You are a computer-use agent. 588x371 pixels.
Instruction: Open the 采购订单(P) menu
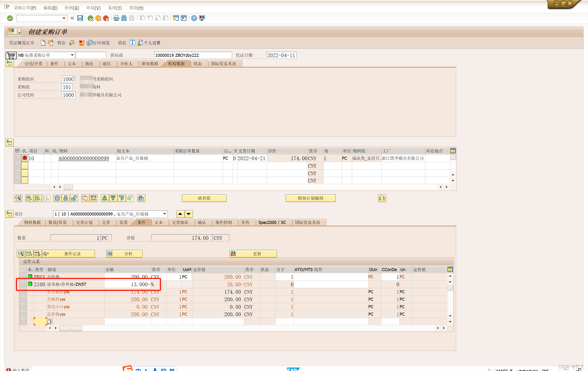click(x=25, y=8)
